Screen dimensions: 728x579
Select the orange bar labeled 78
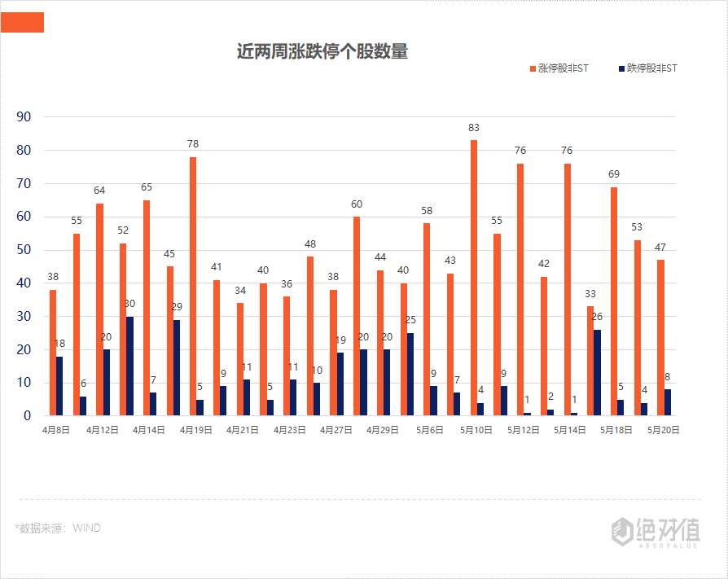193,285
